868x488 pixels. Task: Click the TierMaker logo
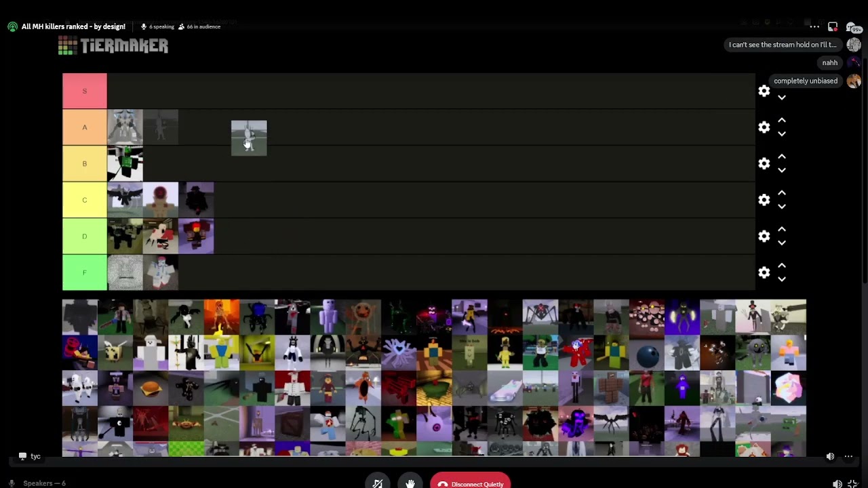click(113, 45)
